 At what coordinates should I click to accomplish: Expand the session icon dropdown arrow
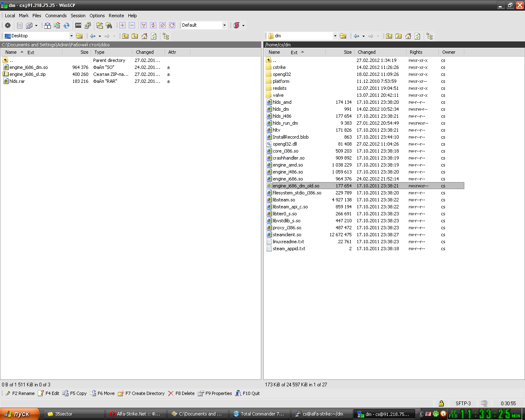243,25
